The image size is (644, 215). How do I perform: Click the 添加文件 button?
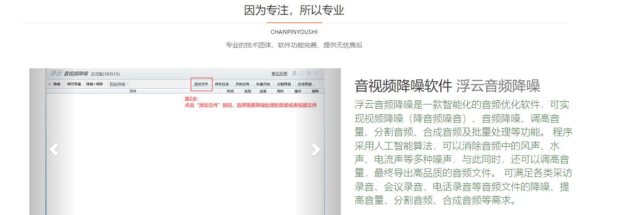[x=201, y=84]
